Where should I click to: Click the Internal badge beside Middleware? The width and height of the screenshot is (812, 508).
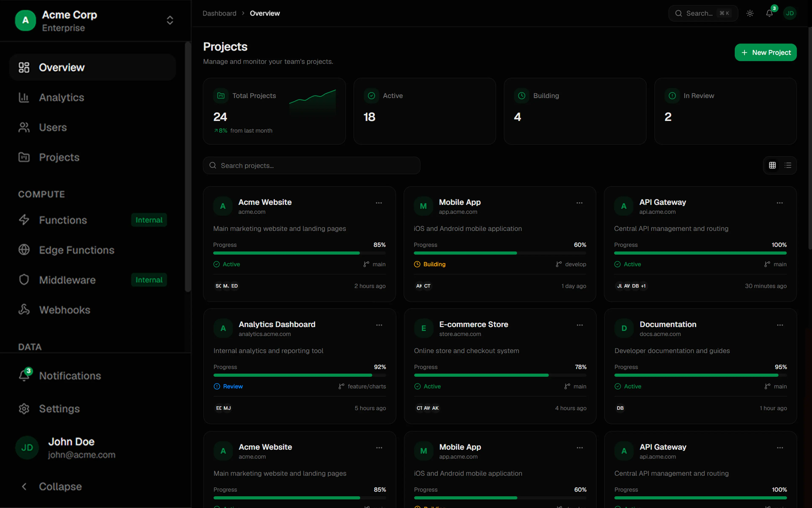(x=149, y=280)
